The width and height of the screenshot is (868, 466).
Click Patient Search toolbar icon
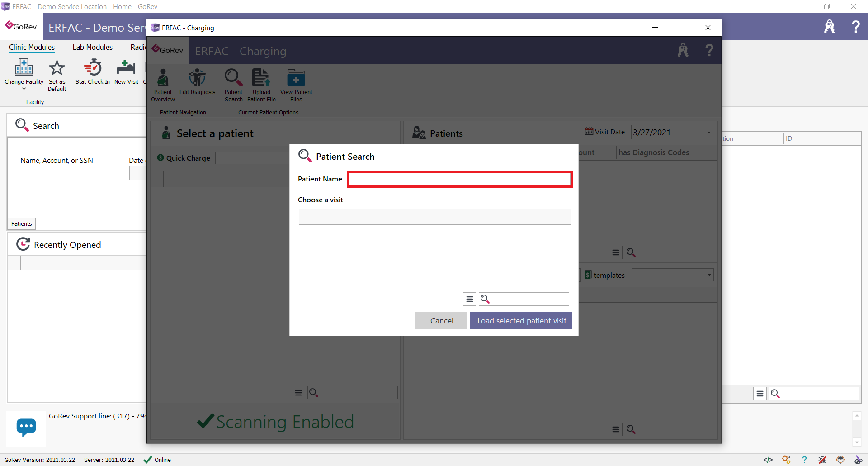pos(234,86)
